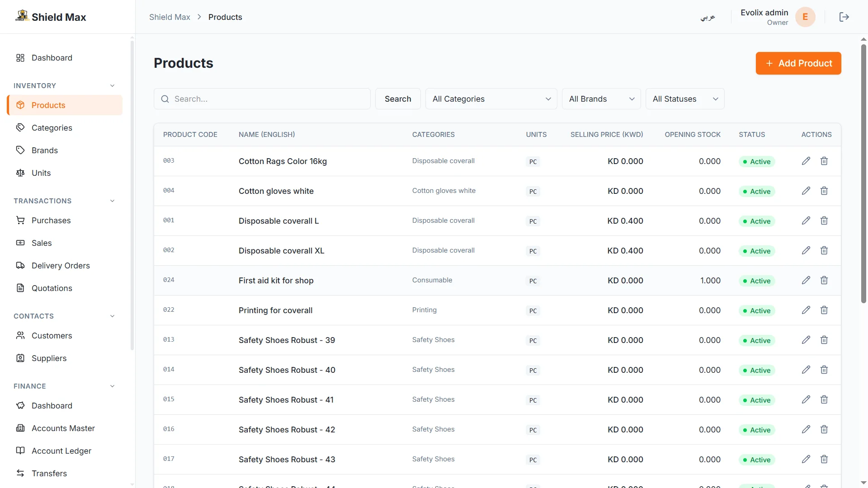Click the main page vertical scrollbar
This screenshot has height=488, width=868.
tap(863, 174)
